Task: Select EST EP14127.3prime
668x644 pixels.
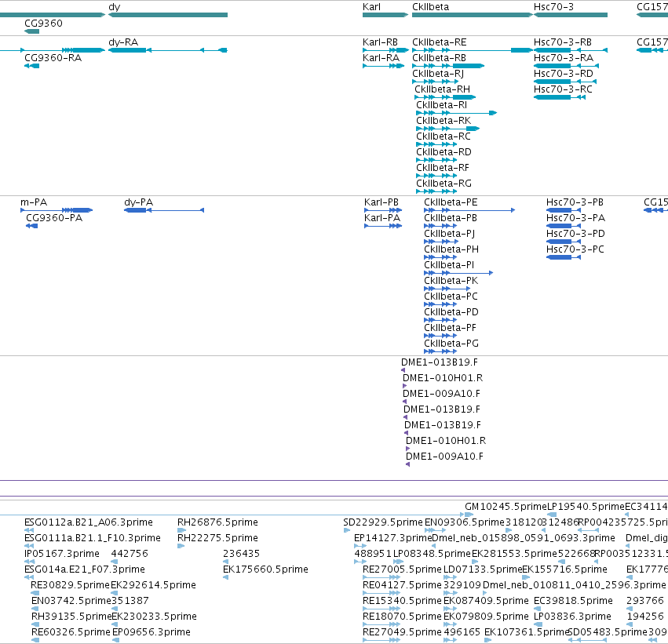Action: pyautogui.click(x=360, y=546)
